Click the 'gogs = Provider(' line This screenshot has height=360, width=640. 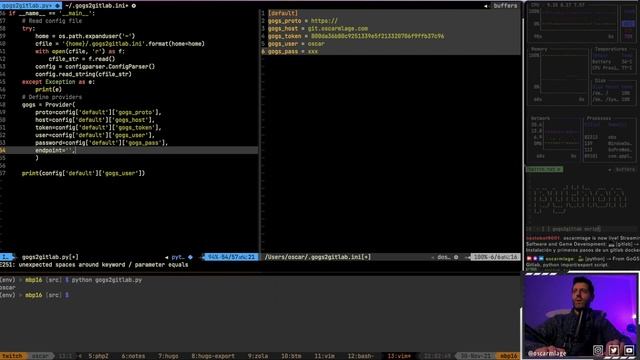coord(49,104)
